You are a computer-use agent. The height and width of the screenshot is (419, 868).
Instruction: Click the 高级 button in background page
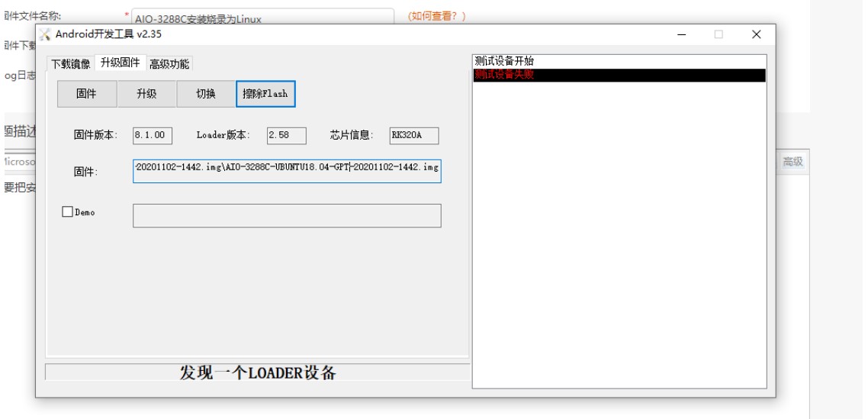(x=792, y=162)
